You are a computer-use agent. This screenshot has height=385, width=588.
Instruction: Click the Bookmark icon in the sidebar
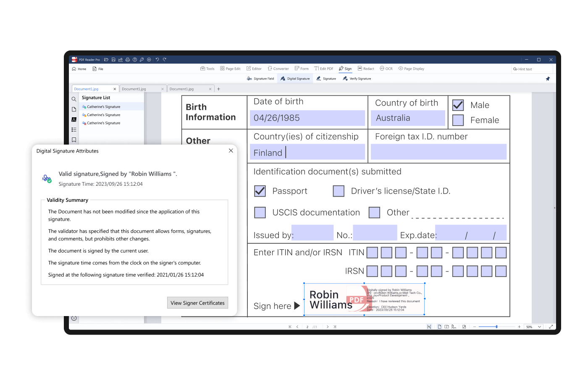point(74,139)
